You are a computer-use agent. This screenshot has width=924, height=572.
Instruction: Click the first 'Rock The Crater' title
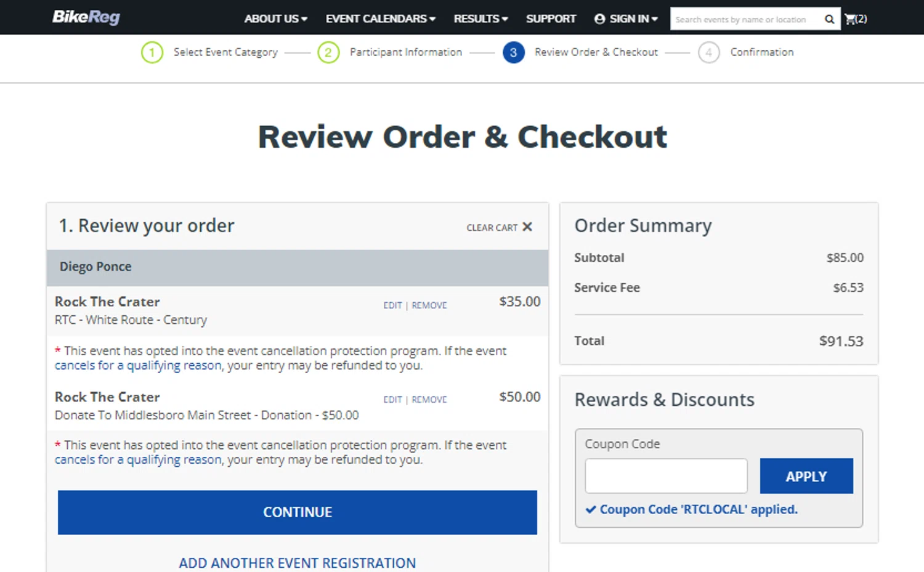pos(107,302)
